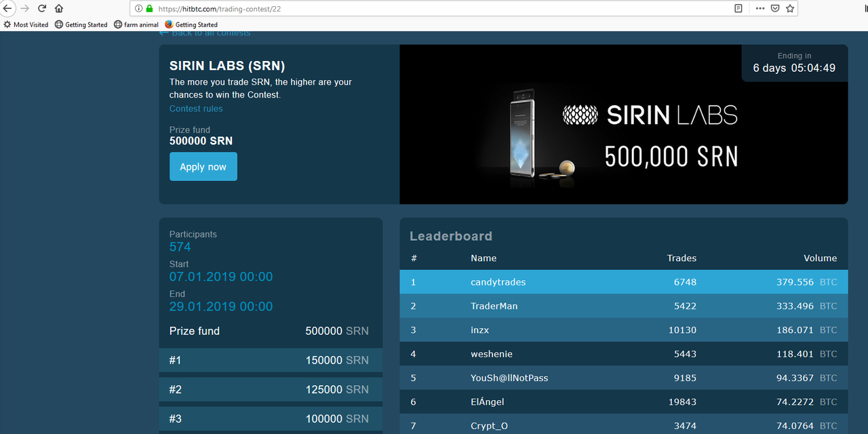Click the Apply now button
The width and height of the screenshot is (868, 434).
click(x=203, y=167)
